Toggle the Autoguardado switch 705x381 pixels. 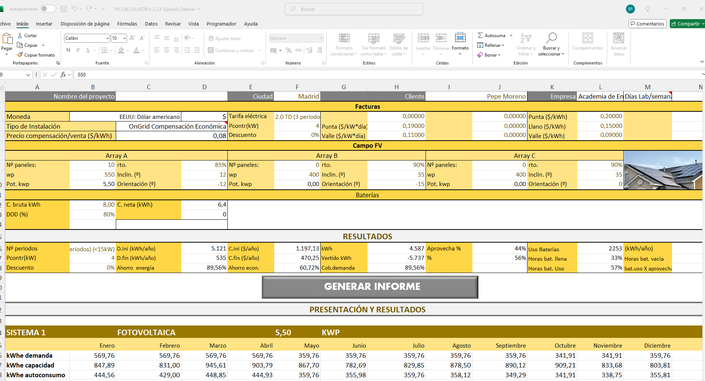pyautogui.click(x=48, y=9)
